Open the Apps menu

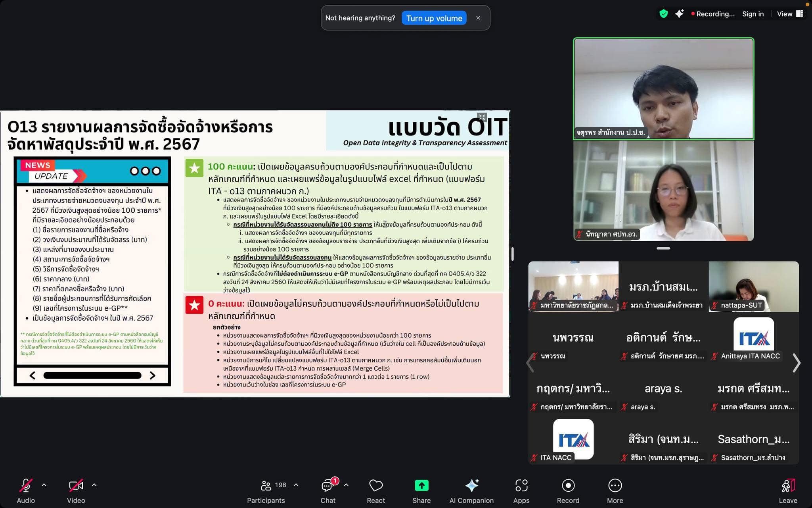point(521,491)
